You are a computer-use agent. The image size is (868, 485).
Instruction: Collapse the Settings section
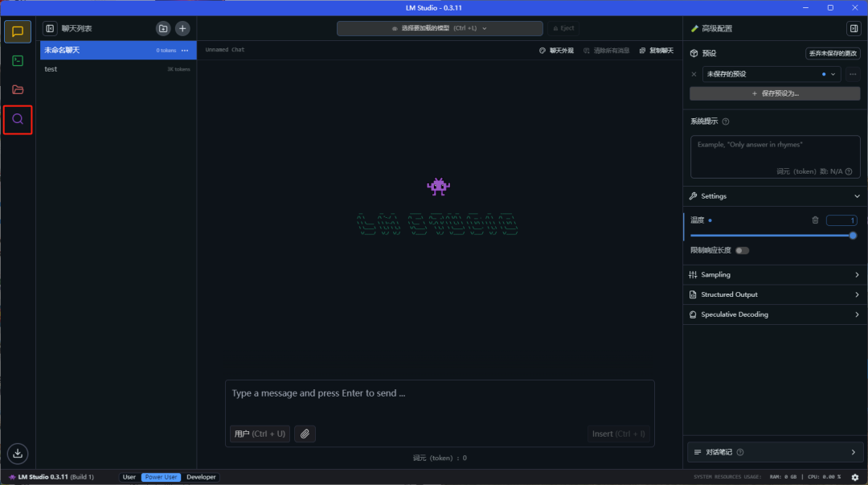click(775, 196)
